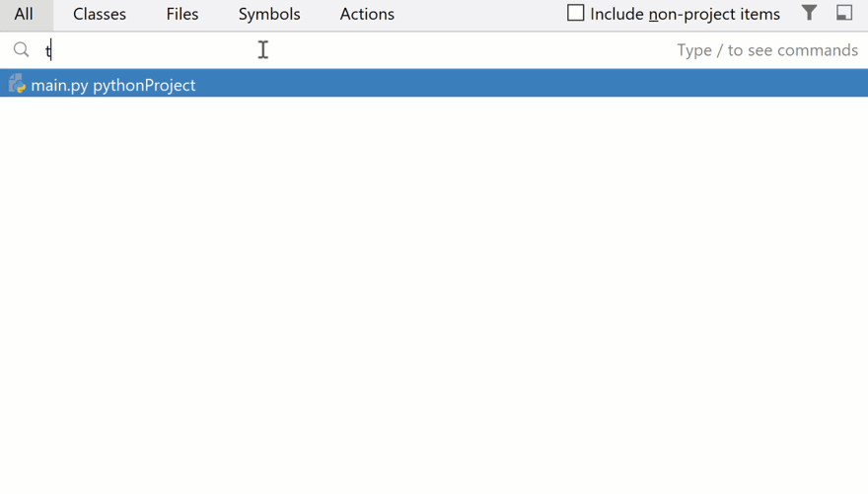Image resolution: width=868 pixels, height=494 pixels.
Task: Open the Files tab
Action: (182, 15)
